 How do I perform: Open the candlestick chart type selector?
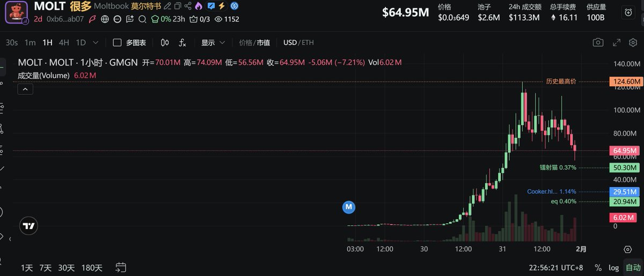tap(165, 42)
